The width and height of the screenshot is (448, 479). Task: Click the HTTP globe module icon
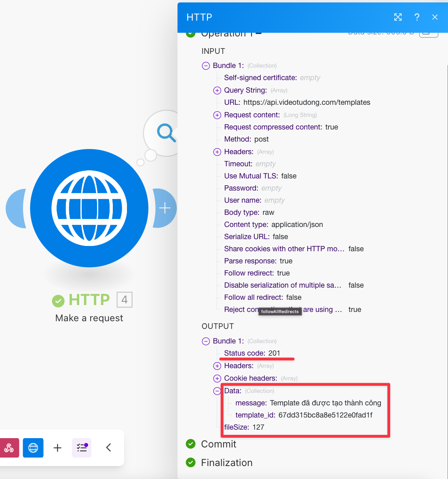pos(89,208)
